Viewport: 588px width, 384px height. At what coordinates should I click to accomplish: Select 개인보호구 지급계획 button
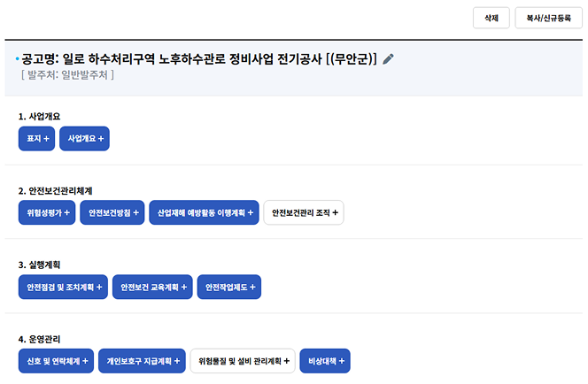[x=142, y=361]
